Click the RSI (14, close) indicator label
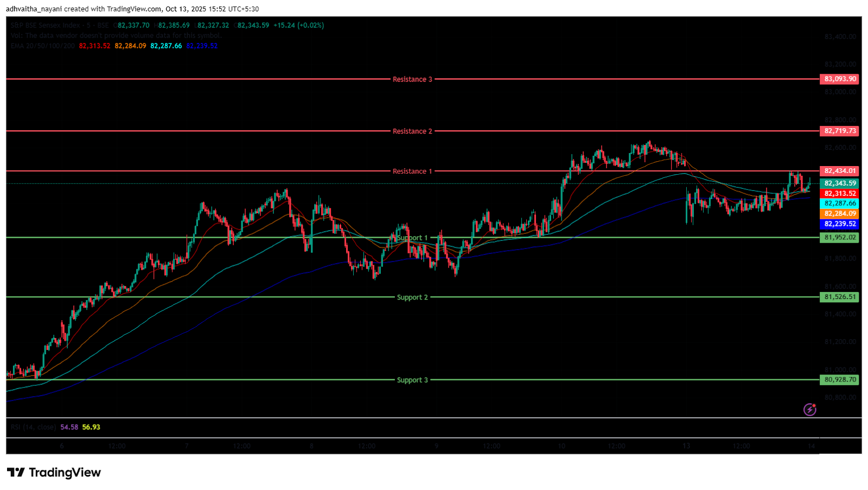Viewport: 868px width, 490px height. [33, 428]
